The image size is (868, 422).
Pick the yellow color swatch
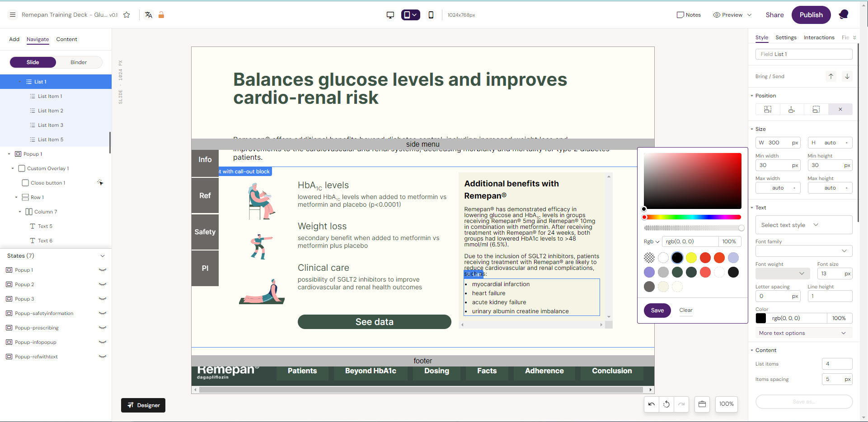(x=691, y=258)
